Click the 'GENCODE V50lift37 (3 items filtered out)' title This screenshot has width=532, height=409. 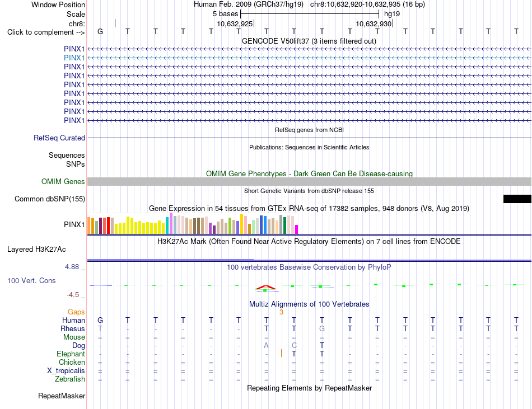click(x=309, y=41)
